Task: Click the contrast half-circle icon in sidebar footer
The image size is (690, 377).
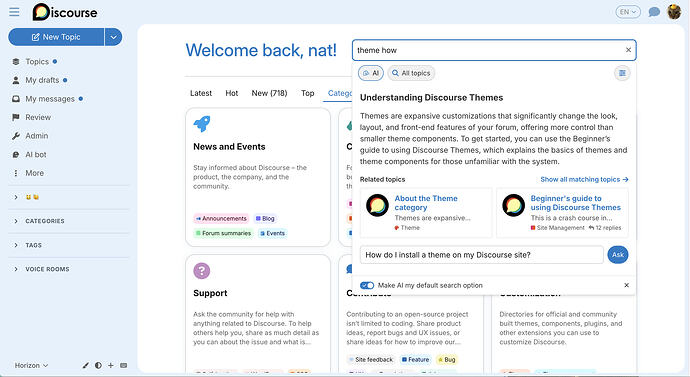Action: 98,365
